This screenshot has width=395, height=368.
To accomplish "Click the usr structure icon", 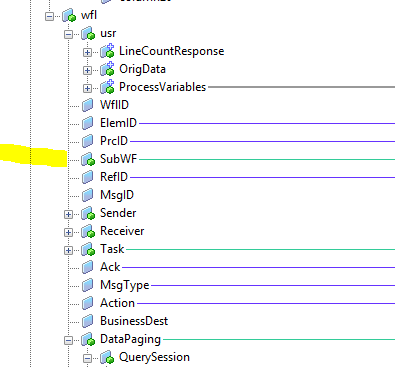I will (88, 34).
